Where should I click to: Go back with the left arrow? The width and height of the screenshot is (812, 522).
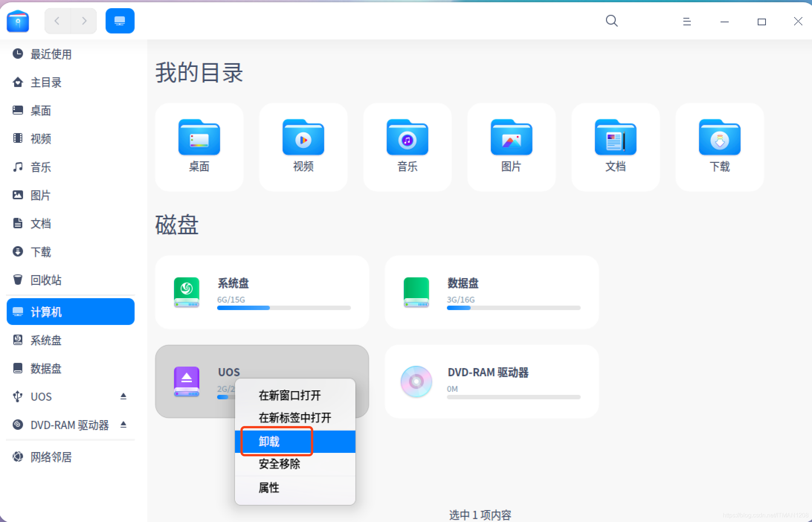point(57,21)
